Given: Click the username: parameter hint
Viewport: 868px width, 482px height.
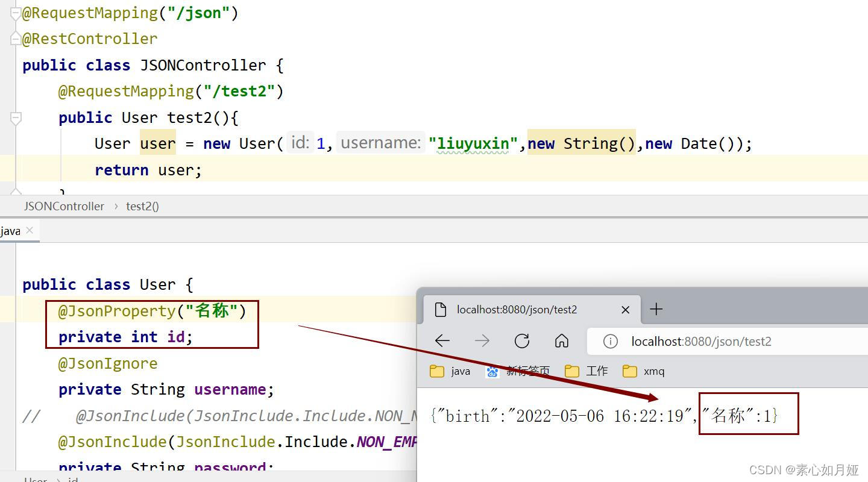Looking at the screenshot, I should pyautogui.click(x=381, y=143).
